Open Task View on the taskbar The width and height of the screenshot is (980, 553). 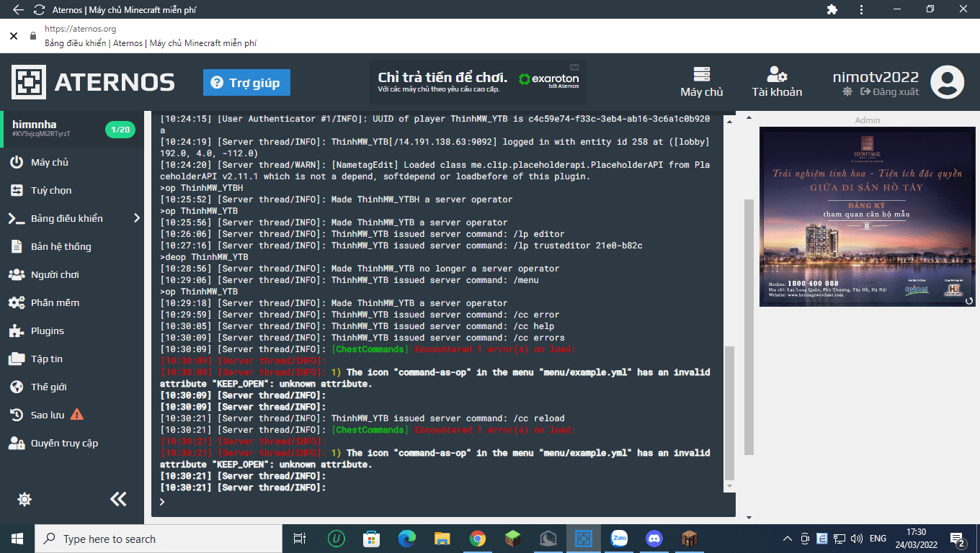[300, 539]
